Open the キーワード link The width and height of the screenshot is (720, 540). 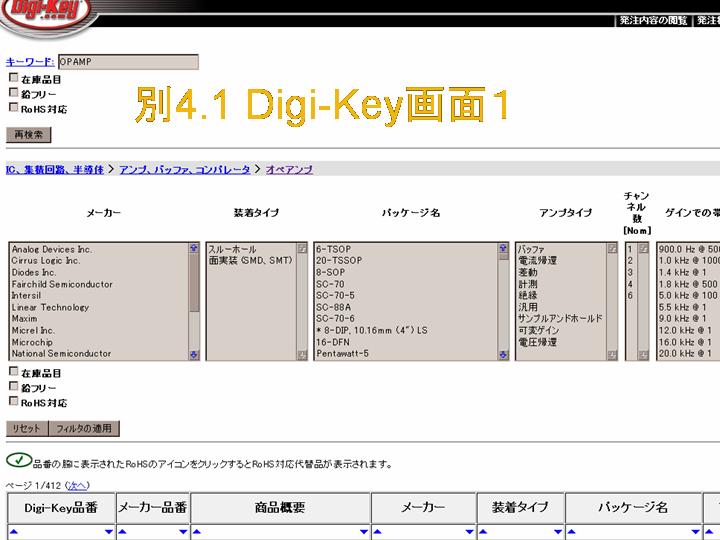point(30,62)
